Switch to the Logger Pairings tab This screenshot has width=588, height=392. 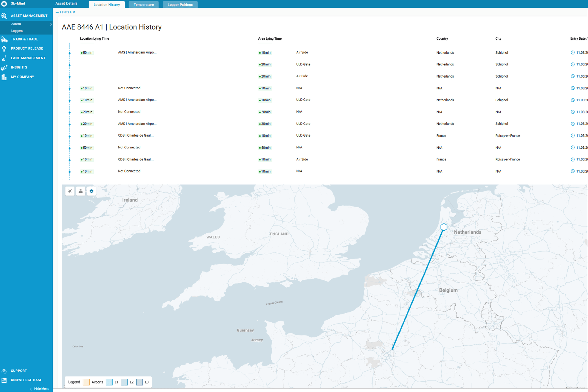coord(180,5)
